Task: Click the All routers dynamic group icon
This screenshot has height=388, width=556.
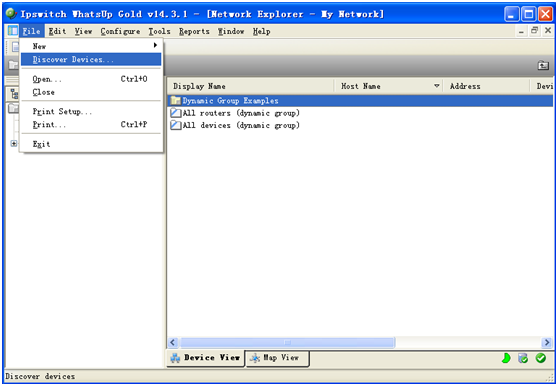Action: point(176,113)
